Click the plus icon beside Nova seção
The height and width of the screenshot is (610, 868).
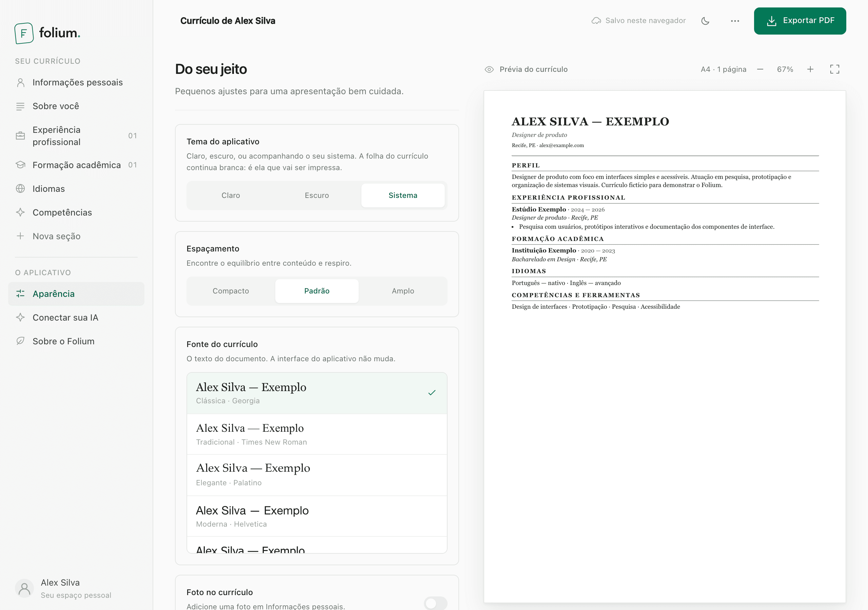tap(20, 236)
